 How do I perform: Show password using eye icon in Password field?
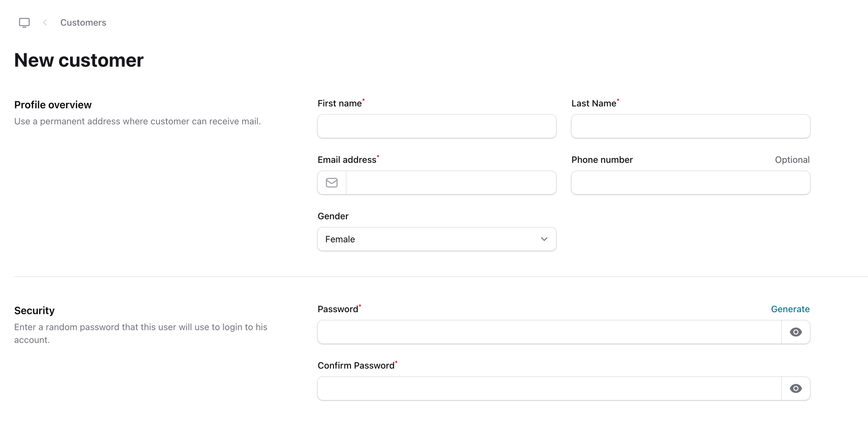coord(795,332)
